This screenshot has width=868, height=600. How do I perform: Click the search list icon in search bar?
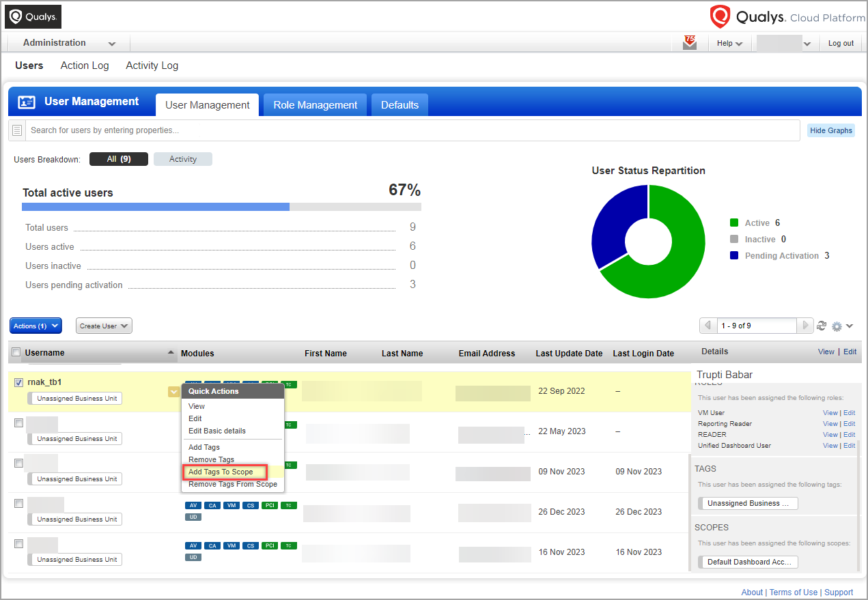point(18,130)
